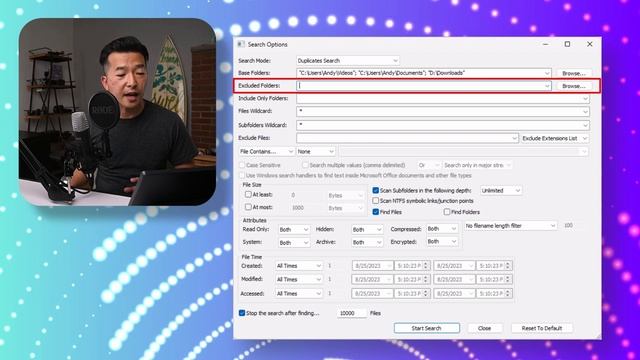Click the 10000 files limit field
This screenshot has height=360, width=640.
pyautogui.click(x=352, y=313)
